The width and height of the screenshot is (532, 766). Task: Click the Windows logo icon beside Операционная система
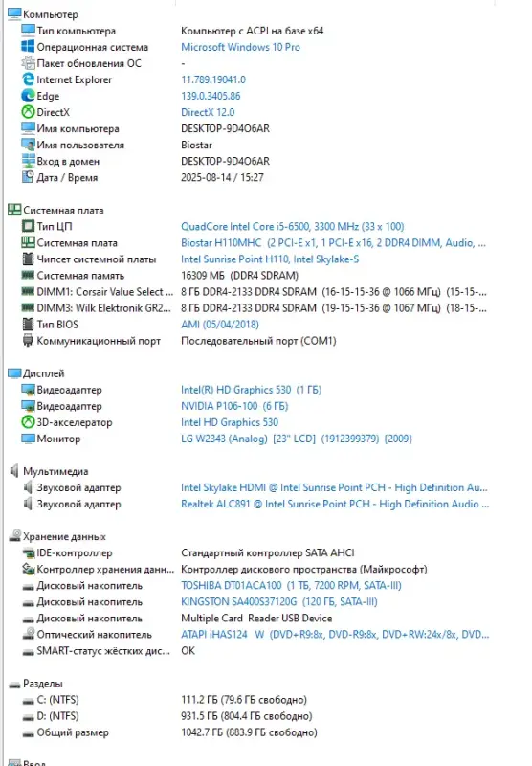coord(28,47)
